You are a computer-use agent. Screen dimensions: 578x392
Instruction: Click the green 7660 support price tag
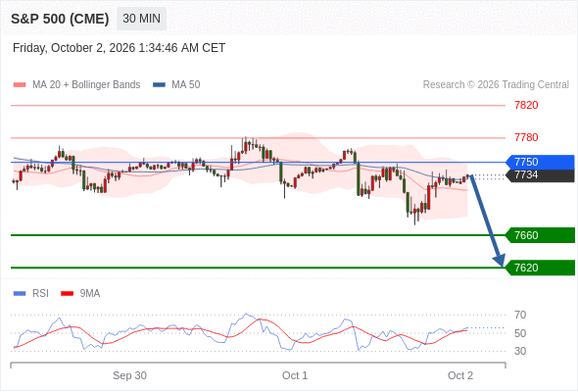(540, 235)
